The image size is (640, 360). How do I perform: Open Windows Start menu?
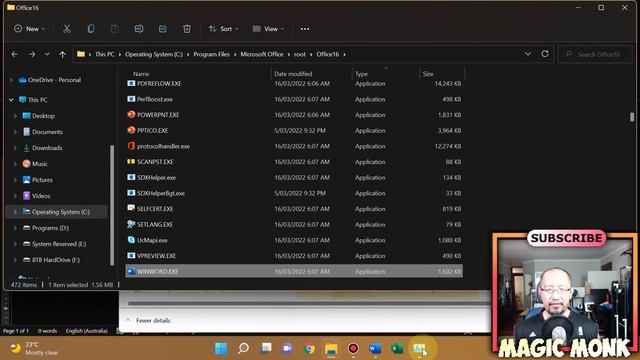tap(221, 349)
